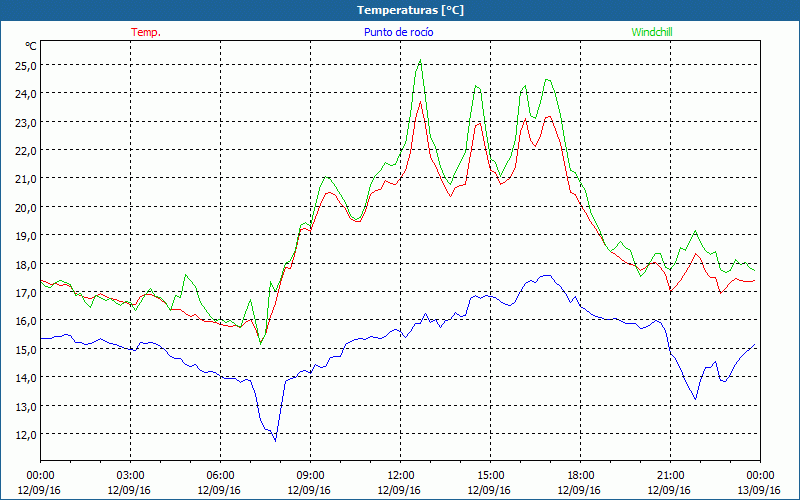This screenshot has height=500, width=800.
Task: Click the 15,0 y-axis value
Action: coord(26,349)
